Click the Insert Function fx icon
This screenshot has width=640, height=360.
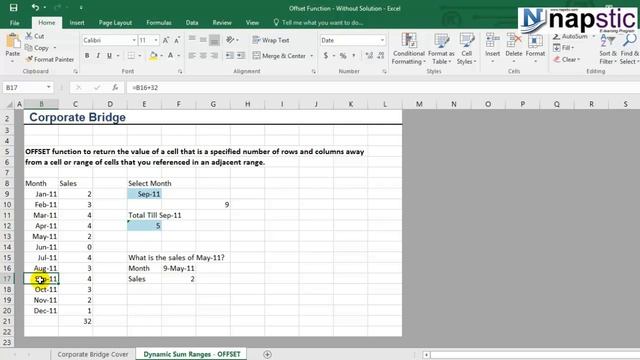[x=115, y=87]
